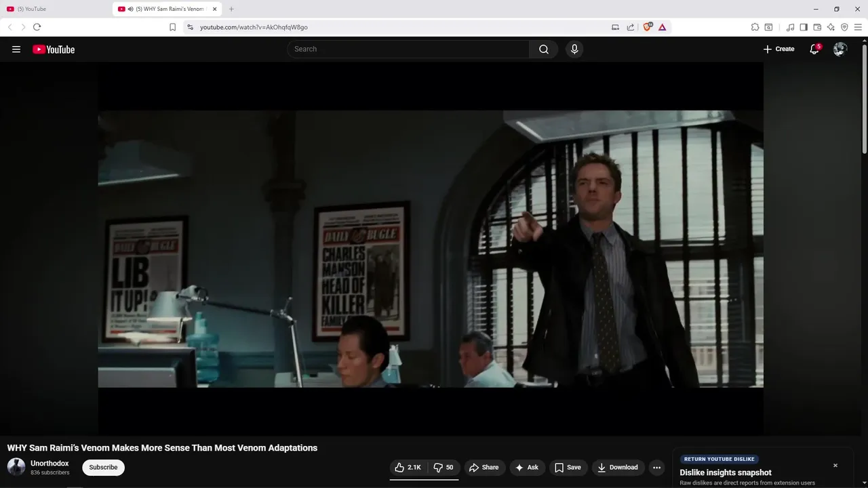
Task: Click the page vertical scrollbar
Action: click(x=864, y=98)
